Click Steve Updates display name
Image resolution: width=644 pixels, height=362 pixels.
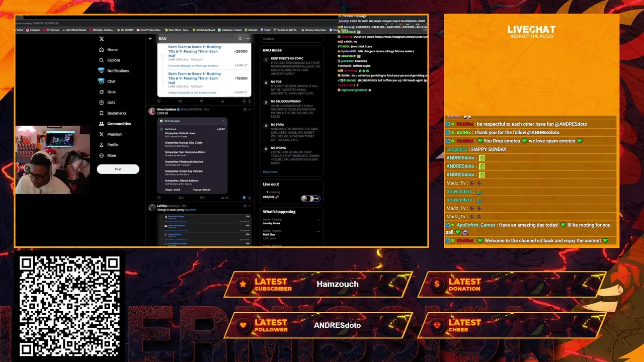click(x=167, y=109)
